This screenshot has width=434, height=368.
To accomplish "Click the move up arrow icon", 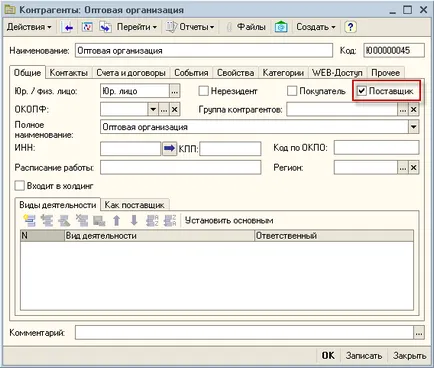I will (116, 221).
